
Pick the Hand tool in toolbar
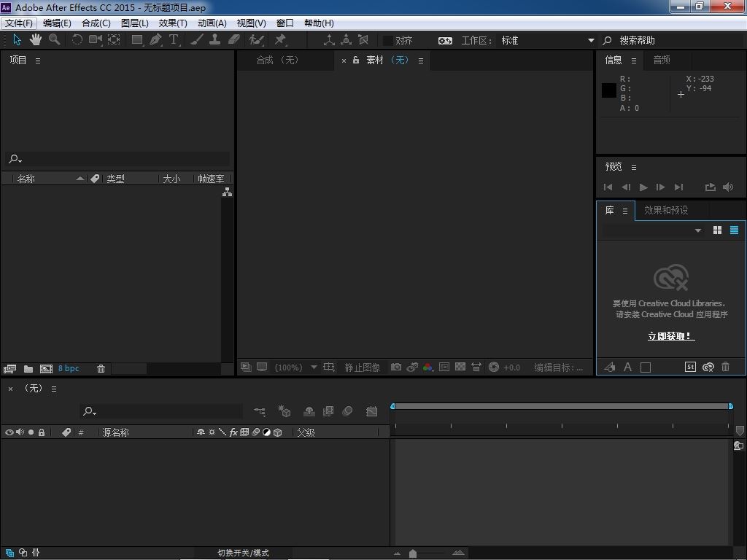tap(36, 39)
